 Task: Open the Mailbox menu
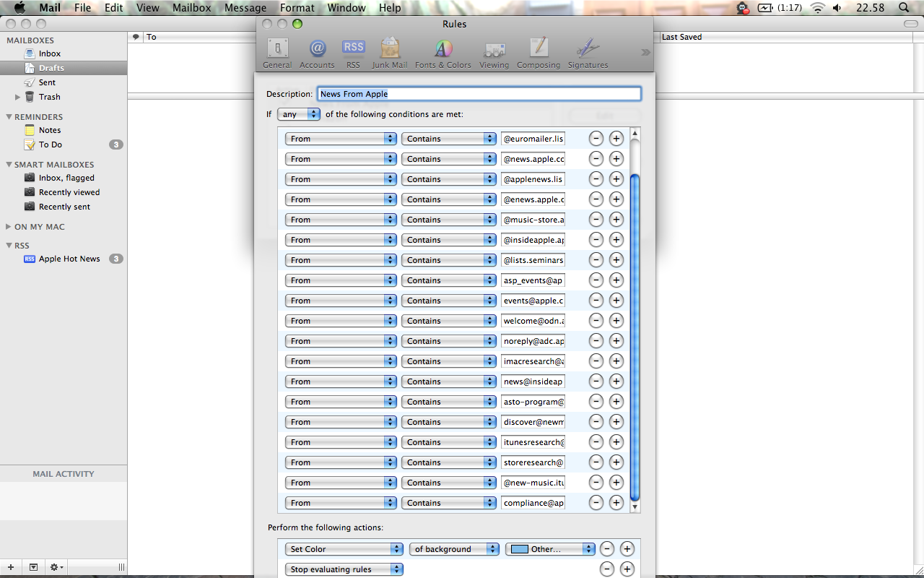191,8
